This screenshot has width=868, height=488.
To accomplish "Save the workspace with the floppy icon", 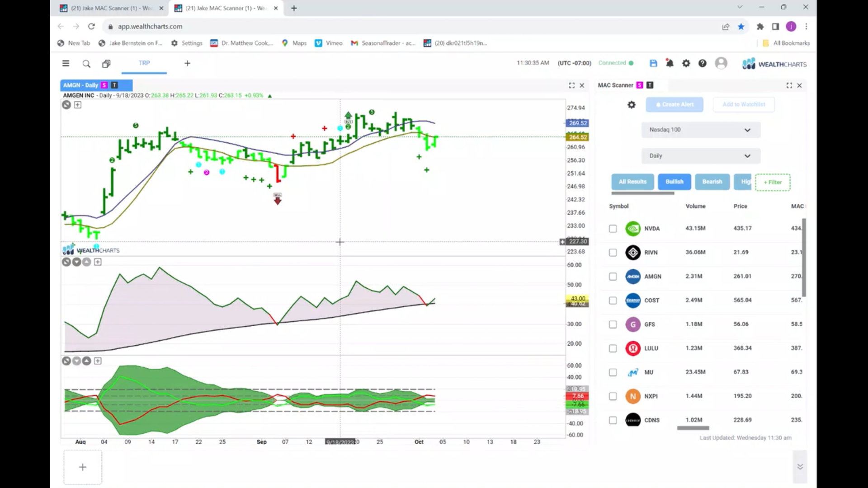I will click(x=653, y=63).
